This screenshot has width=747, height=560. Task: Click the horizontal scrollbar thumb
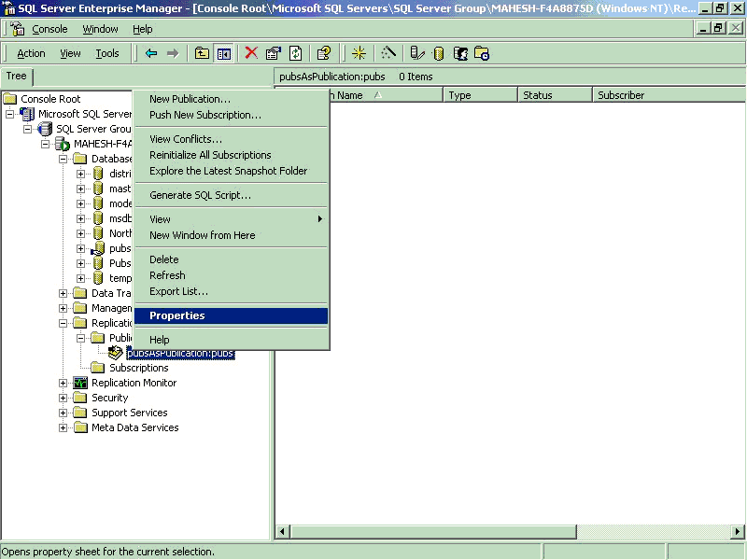[x=433, y=531]
